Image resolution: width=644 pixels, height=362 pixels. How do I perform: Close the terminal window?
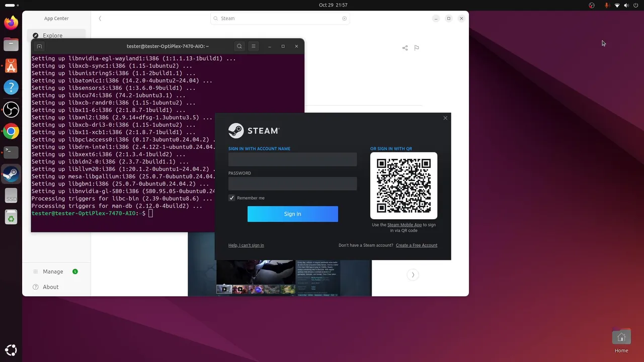point(296,46)
